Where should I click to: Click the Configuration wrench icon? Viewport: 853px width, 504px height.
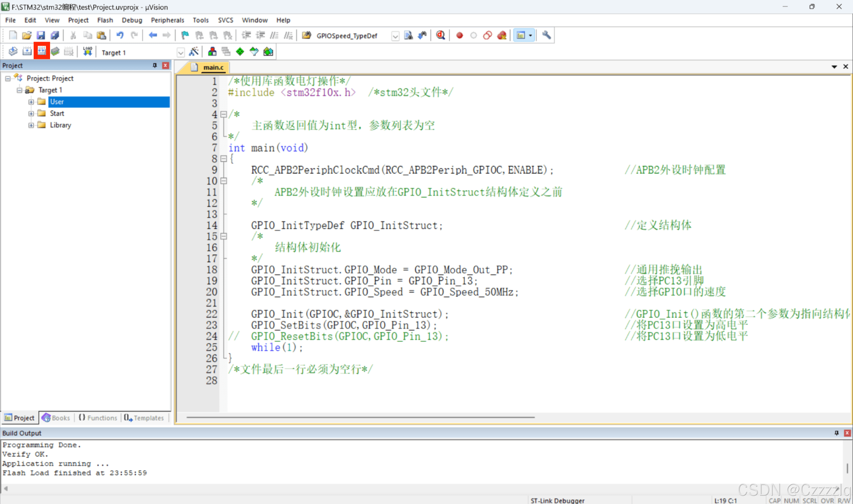click(546, 35)
